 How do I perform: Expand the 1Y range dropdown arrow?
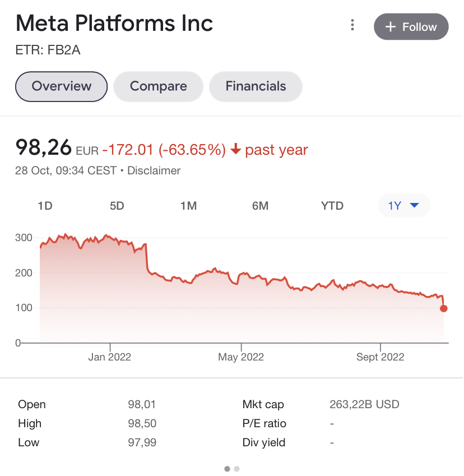[415, 206]
